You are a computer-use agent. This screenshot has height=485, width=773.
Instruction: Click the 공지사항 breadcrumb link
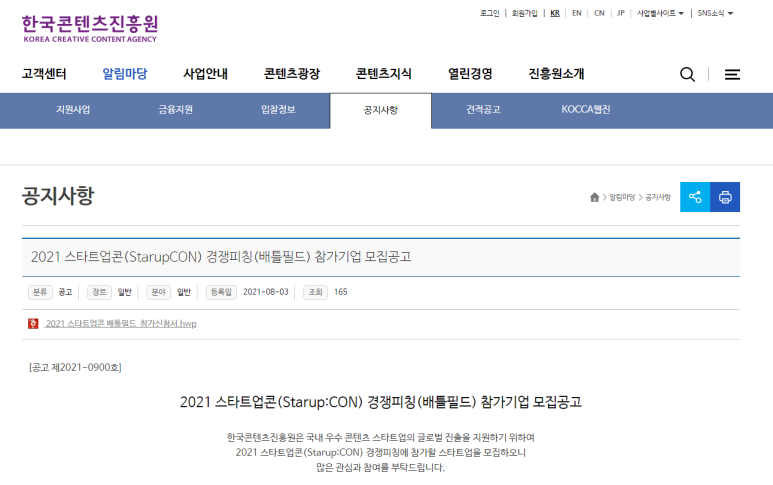(658, 197)
